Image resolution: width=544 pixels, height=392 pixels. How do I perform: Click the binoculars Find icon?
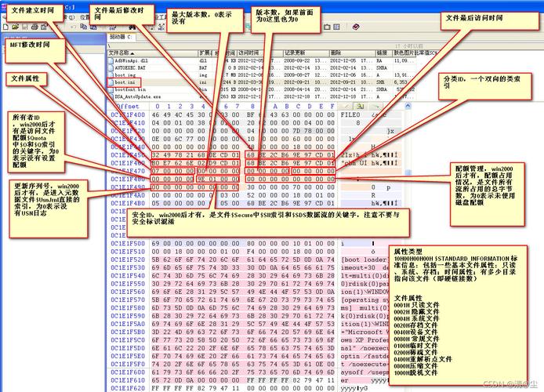click(132, 27)
